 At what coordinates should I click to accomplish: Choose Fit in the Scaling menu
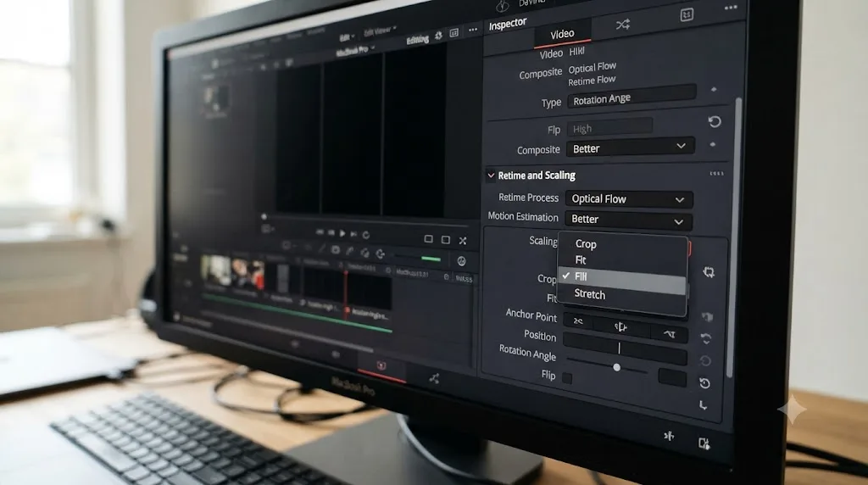[x=622, y=260]
